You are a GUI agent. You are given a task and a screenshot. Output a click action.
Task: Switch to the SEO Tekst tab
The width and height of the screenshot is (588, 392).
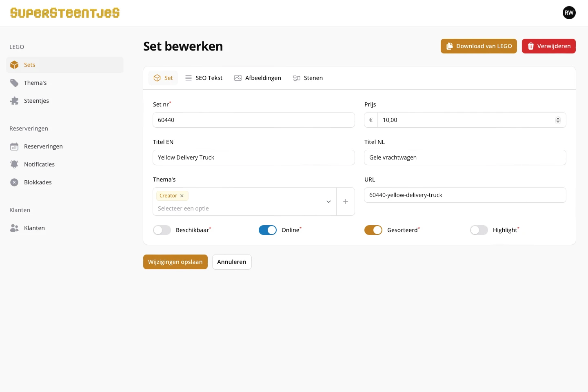coord(204,78)
